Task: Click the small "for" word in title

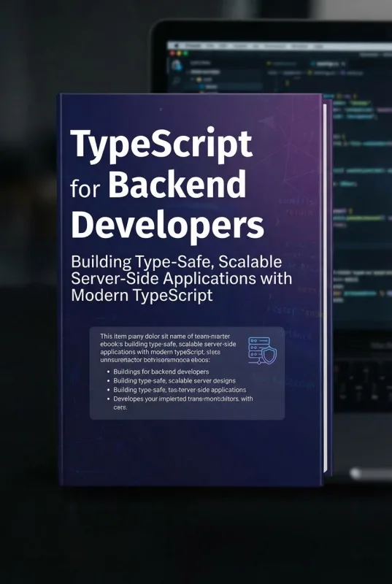Action: [85, 189]
